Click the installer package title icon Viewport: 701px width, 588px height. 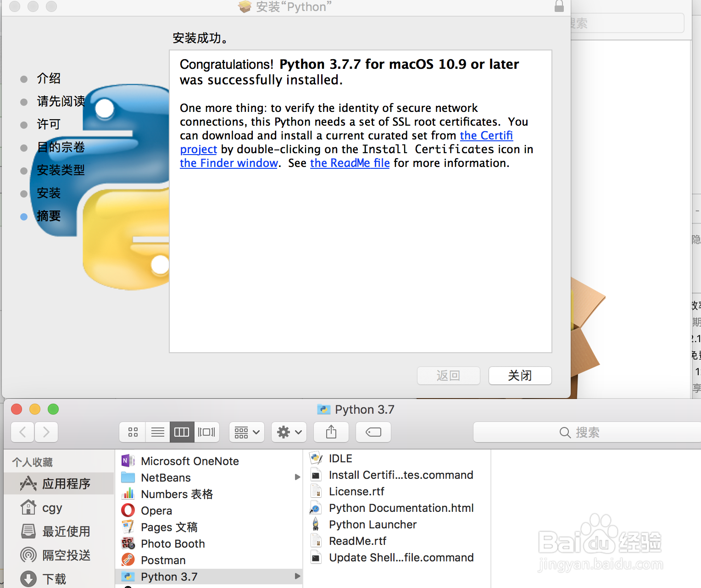(245, 6)
